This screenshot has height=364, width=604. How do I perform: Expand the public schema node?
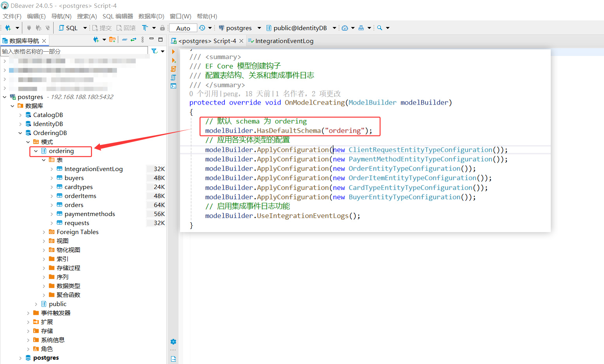click(x=36, y=304)
